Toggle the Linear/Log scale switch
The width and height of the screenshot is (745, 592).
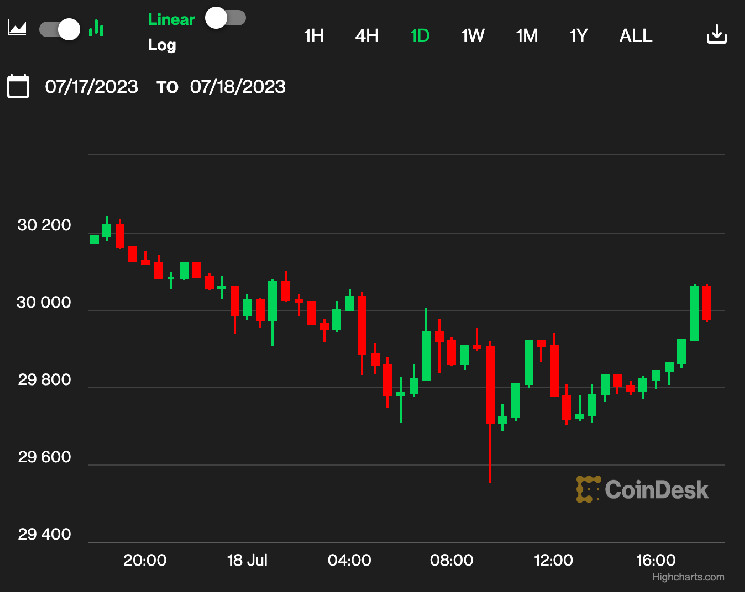(225, 18)
